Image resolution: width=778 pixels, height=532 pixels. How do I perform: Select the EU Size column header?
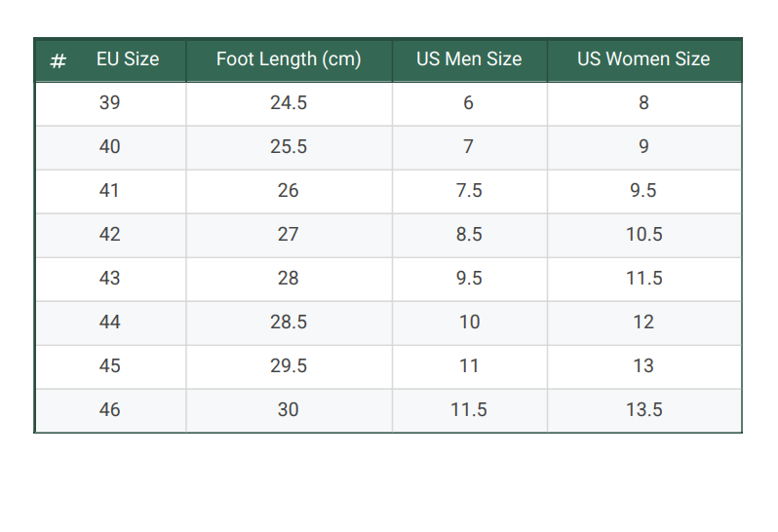tap(128, 59)
